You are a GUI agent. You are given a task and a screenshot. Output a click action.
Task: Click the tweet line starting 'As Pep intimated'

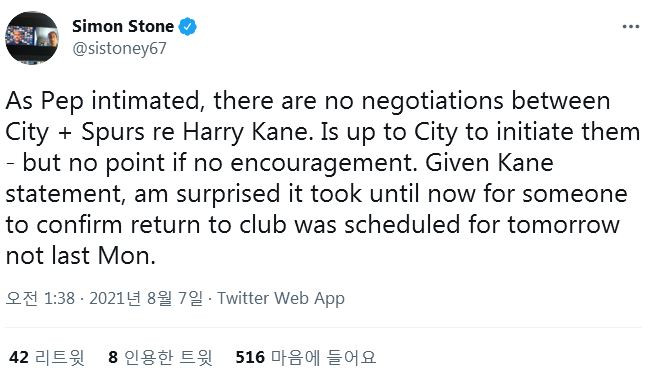tap(308, 101)
